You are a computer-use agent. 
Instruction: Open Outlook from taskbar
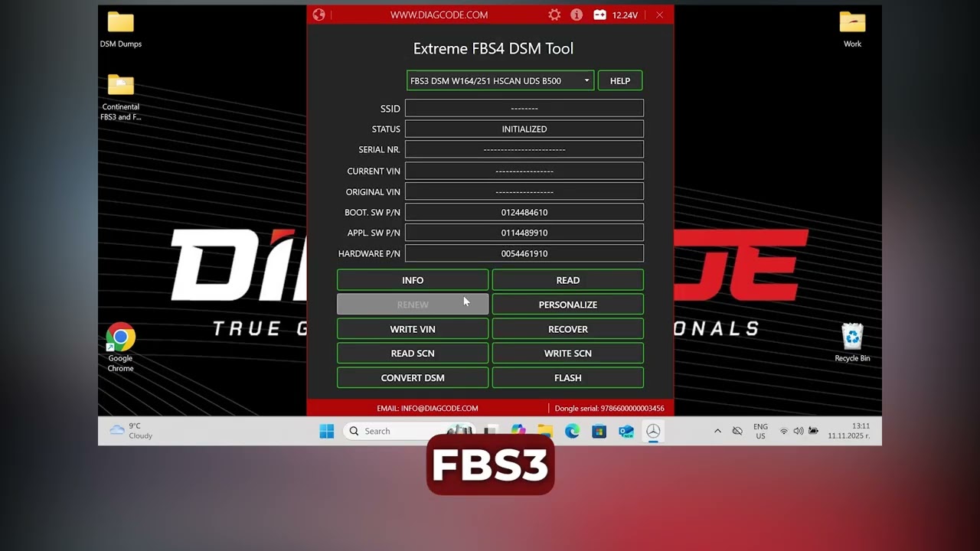(626, 432)
